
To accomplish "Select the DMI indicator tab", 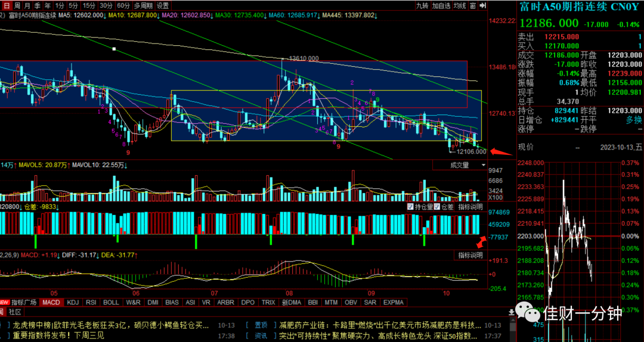I will click(x=153, y=302).
